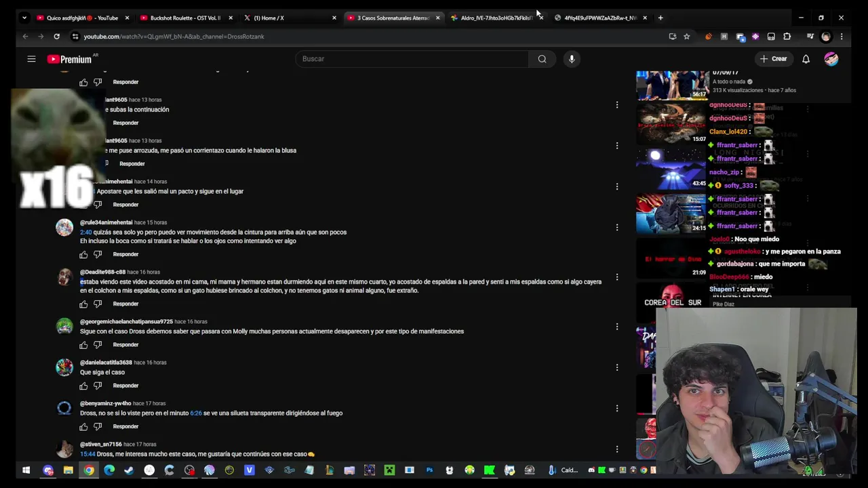
Task: Open the Chrome tab search dropdown
Action: tap(24, 18)
